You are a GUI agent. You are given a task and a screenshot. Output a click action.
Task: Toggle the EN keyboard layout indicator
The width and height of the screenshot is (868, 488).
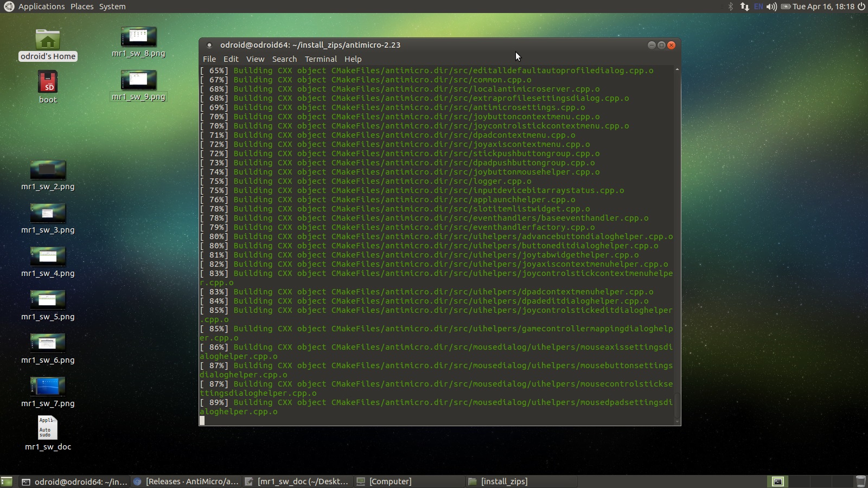pyautogui.click(x=758, y=7)
